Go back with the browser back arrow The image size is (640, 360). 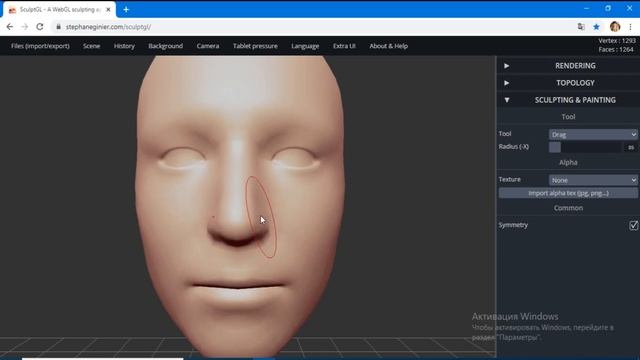click(x=10, y=27)
